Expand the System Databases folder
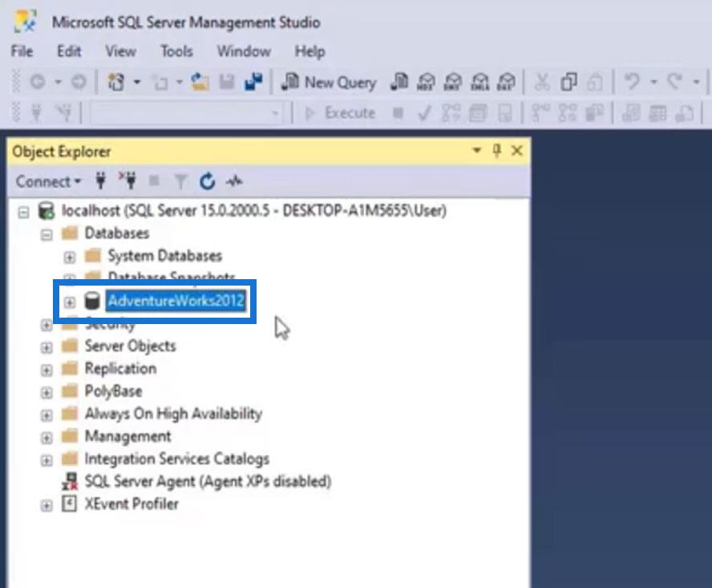The height and width of the screenshot is (588, 712). 70,258
